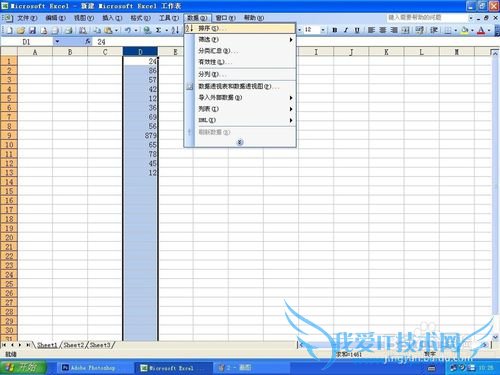
Task: Open the 筛选(F) submenu
Action: [x=240, y=39]
